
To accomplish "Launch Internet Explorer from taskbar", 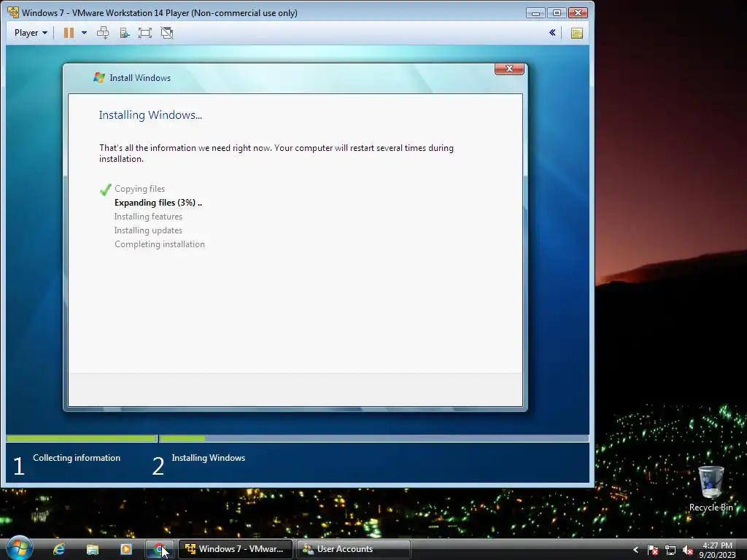I will [59, 549].
